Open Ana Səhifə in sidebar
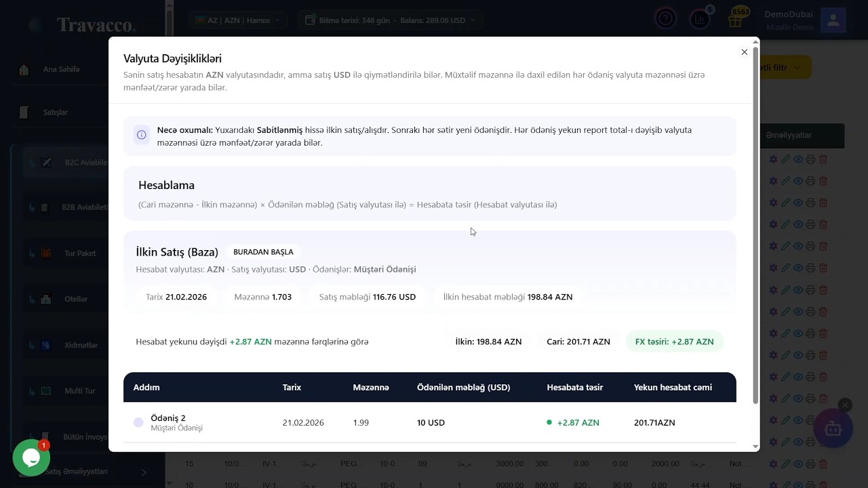 point(61,69)
